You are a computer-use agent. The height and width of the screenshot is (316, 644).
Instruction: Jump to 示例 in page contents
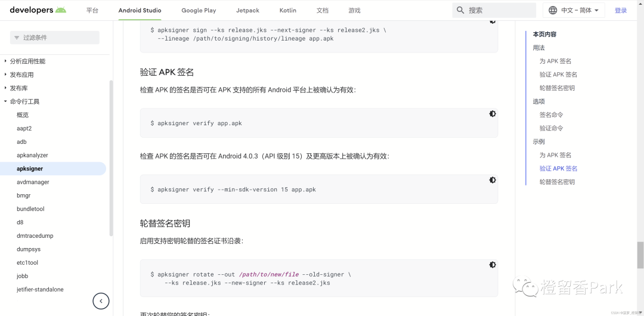click(539, 142)
